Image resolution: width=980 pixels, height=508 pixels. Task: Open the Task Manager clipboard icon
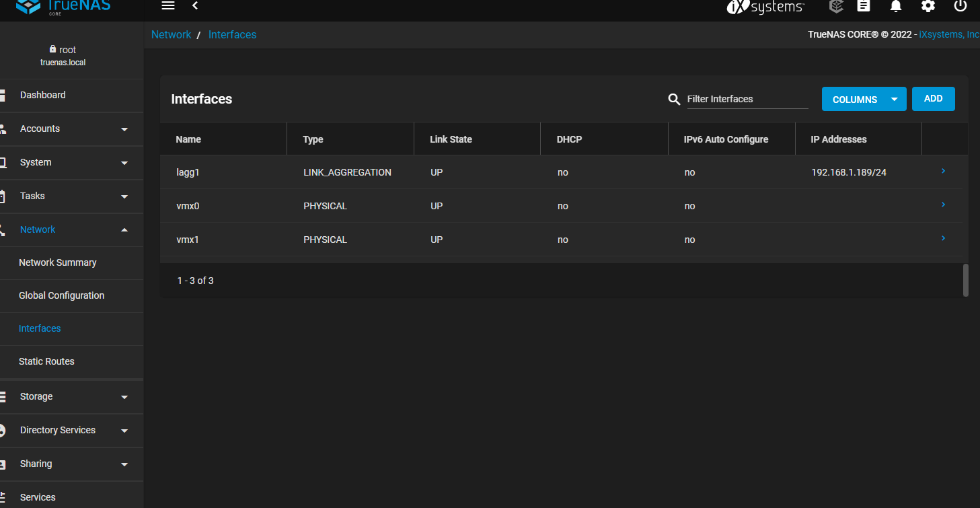864,5
